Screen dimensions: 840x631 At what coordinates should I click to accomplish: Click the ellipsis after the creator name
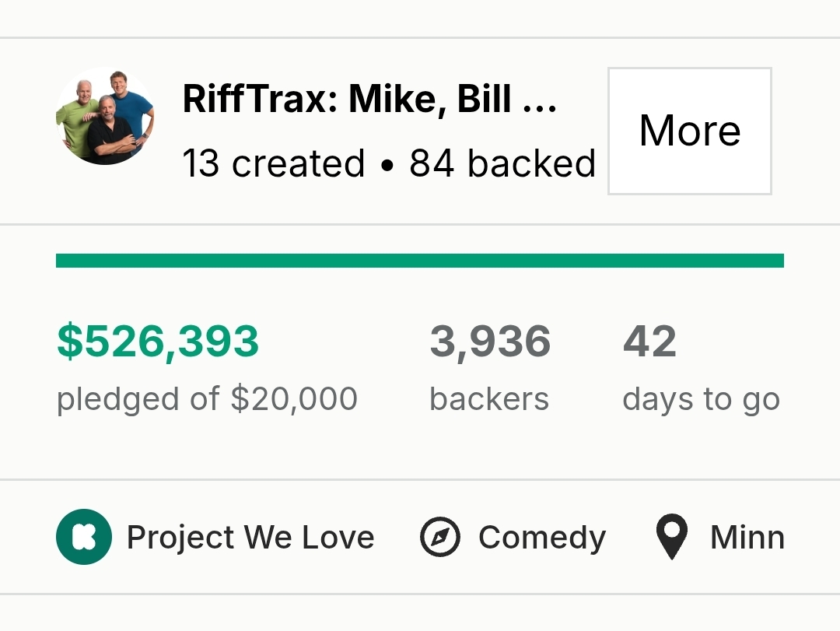540,101
